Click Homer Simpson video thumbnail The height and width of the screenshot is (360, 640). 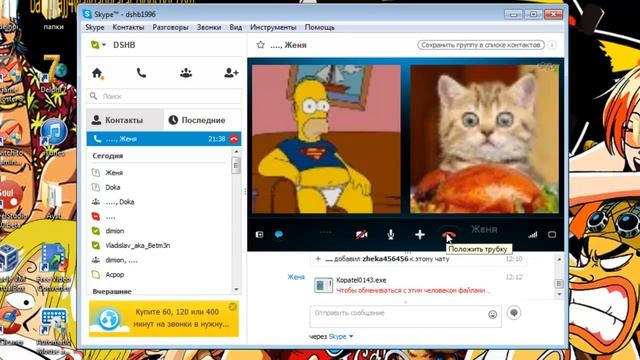pyautogui.click(x=326, y=139)
